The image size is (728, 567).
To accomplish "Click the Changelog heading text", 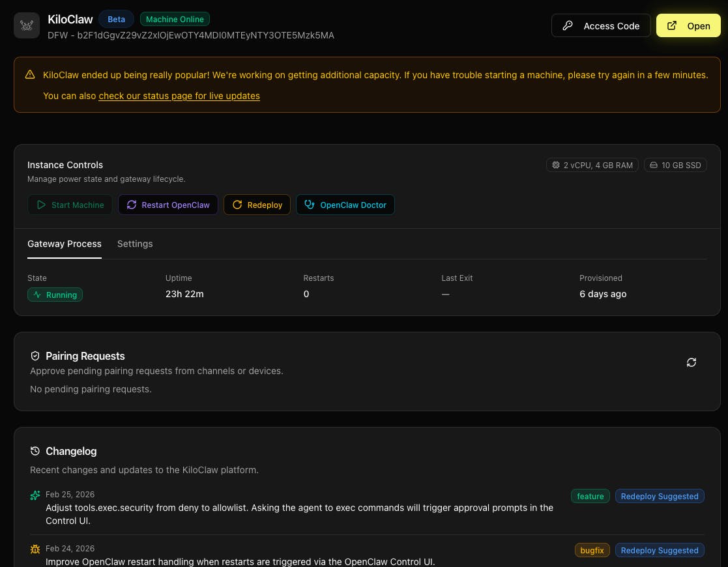I will (71, 452).
